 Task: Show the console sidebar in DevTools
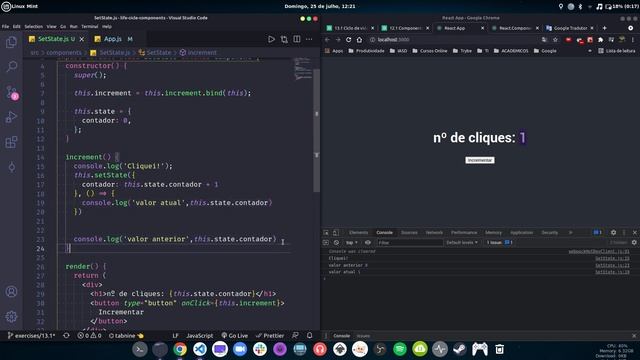click(x=326, y=242)
